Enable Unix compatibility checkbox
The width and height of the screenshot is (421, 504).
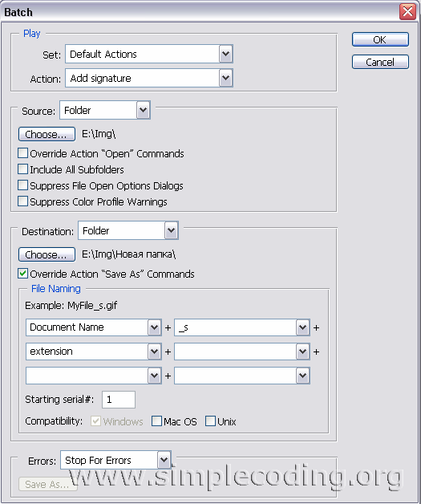(210, 421)
